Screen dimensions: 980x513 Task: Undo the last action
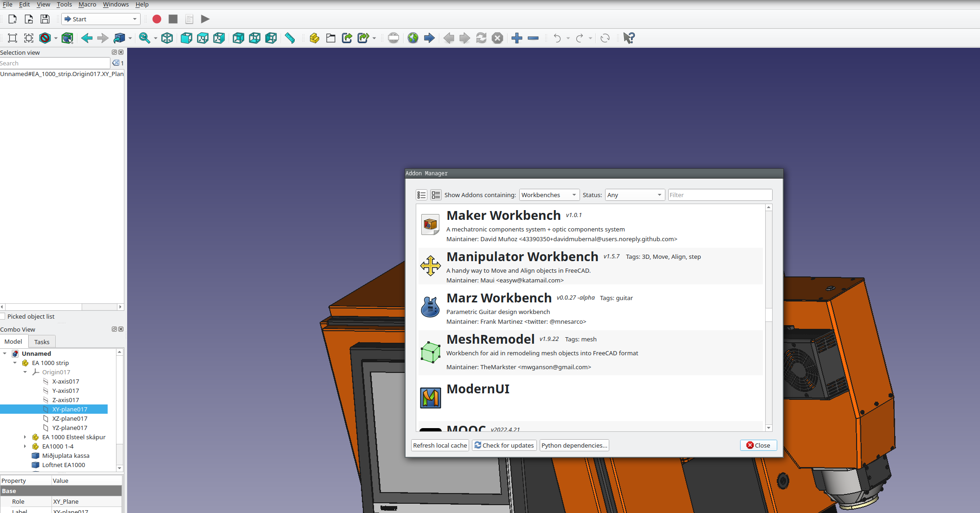point(556,38)
